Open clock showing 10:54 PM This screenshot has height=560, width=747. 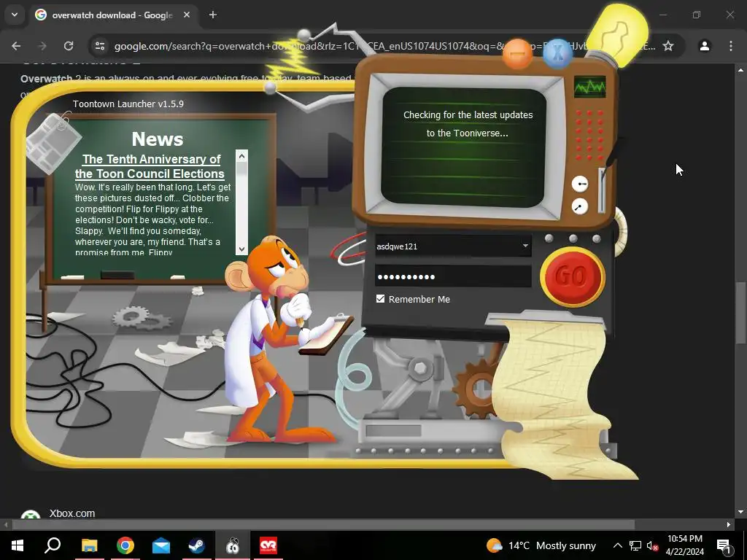684,545
